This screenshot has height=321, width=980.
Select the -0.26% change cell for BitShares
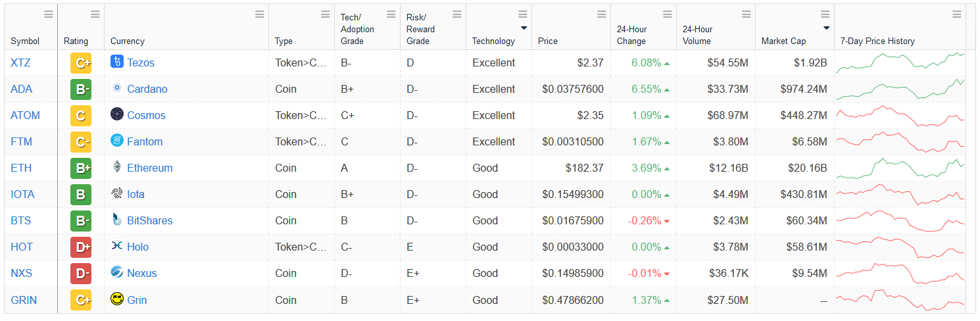(650, 220)
